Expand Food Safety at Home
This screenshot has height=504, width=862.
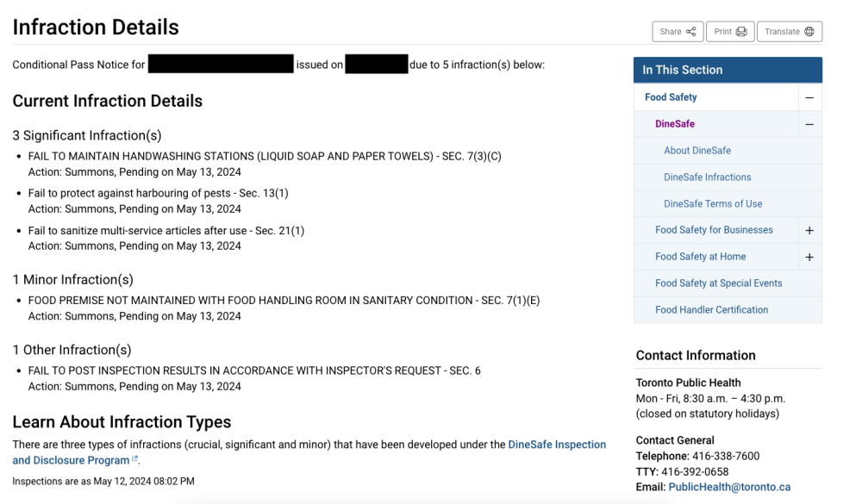coord(809,258)
